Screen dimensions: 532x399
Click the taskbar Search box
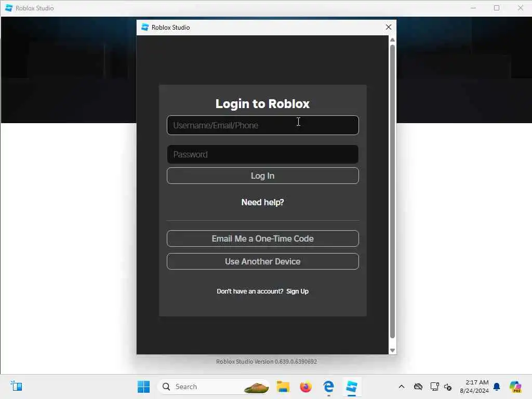point(214,387)
